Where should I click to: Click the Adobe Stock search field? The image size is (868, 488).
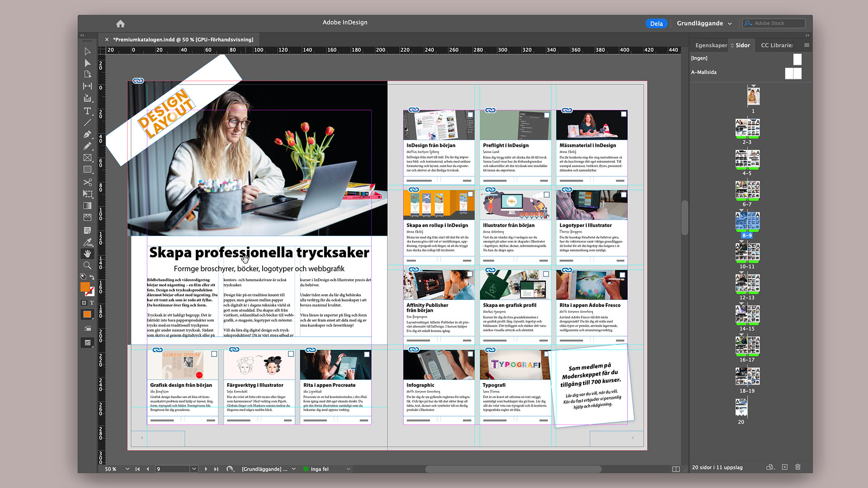[x=774, y=23]
